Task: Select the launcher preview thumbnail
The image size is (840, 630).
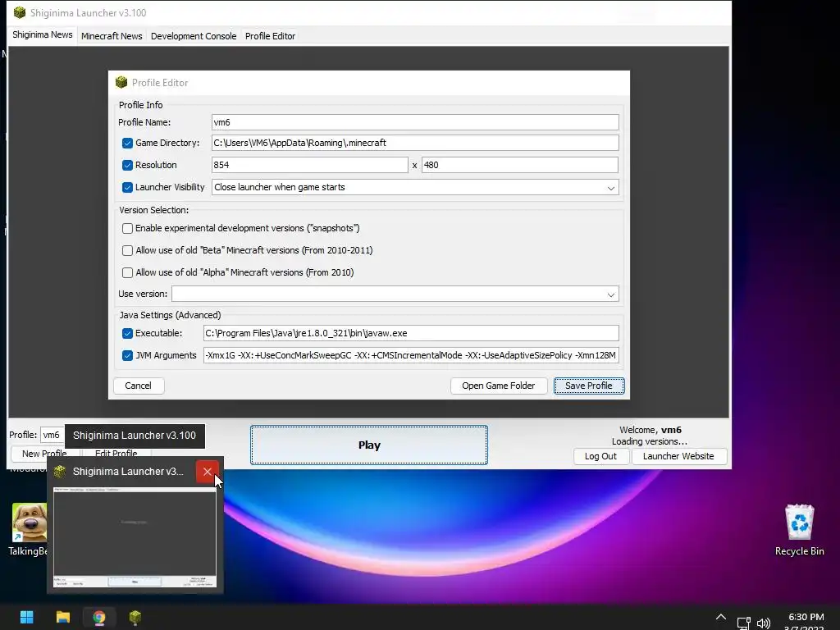Action: pyautogui.click(x=135, y=537)
